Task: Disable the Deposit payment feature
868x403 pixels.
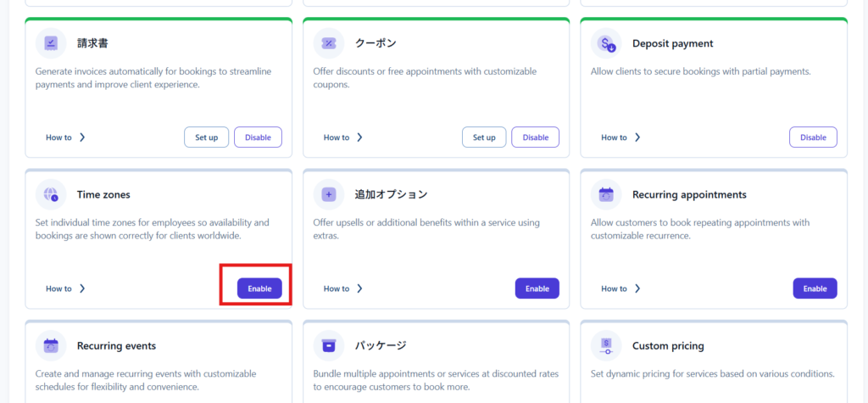Action: coord(813,137)
